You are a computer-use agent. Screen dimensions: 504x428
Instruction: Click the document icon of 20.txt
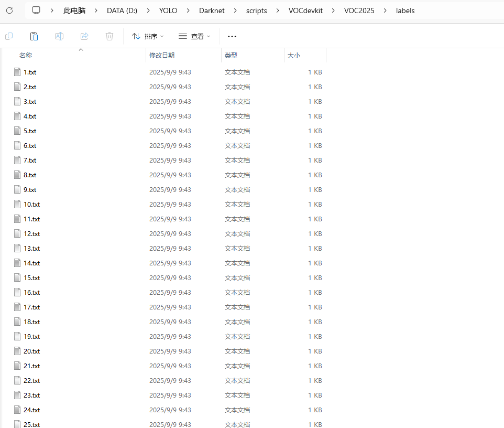click(x=17, y=351)
